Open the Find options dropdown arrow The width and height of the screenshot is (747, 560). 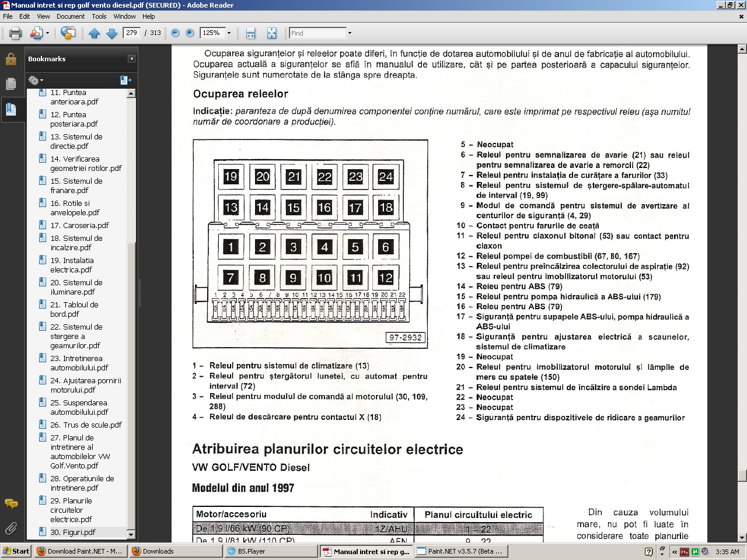tap(350, 33)
